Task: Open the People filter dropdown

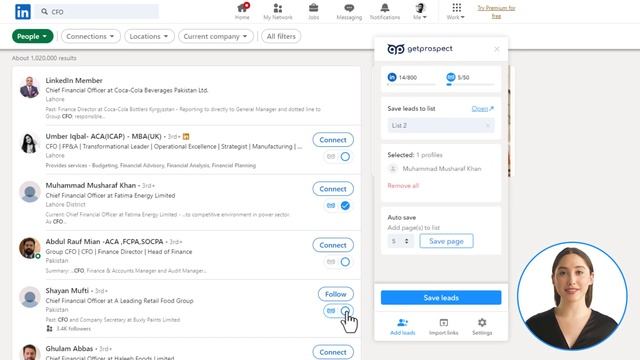Action: [x=33, y=36]
